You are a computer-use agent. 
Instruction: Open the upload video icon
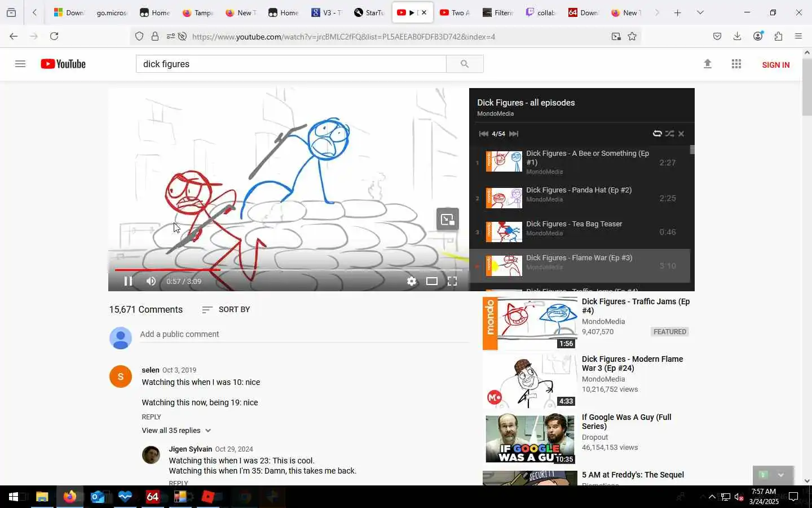point(708,64)
